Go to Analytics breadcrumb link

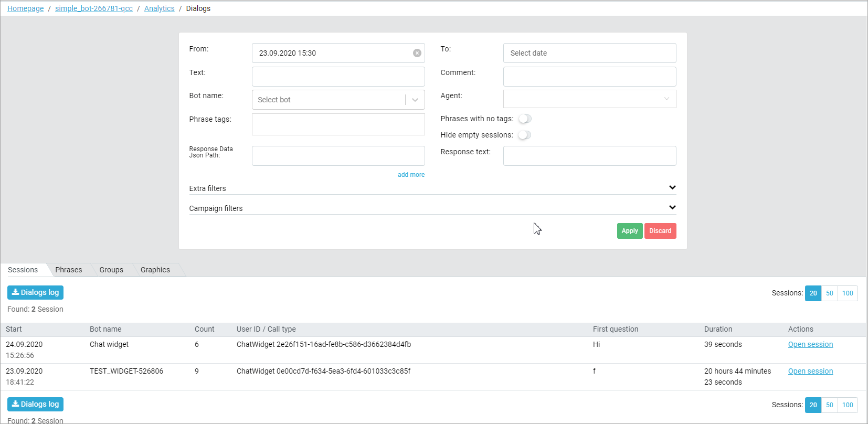(160, 8)
